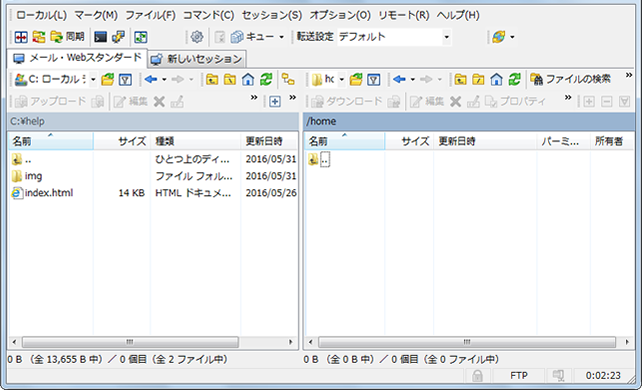Sort local panel by サイズ column
The image size is (642, 390).
(122, 142)
